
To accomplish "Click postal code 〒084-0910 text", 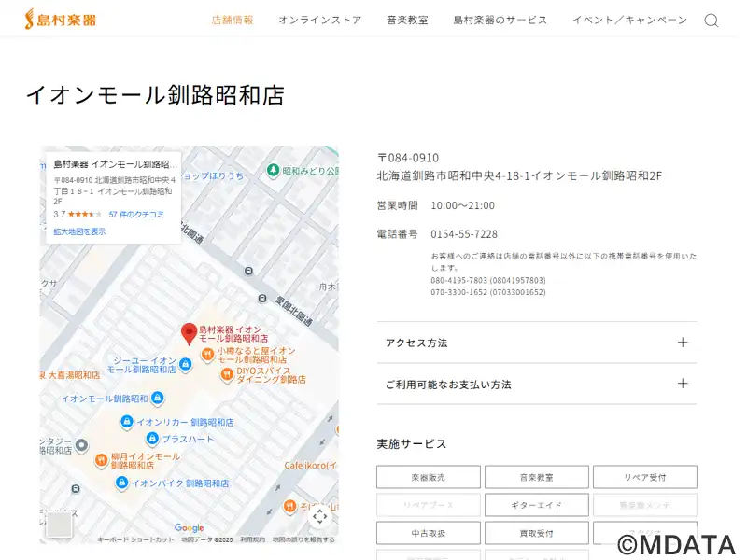I will pos(408,158).
